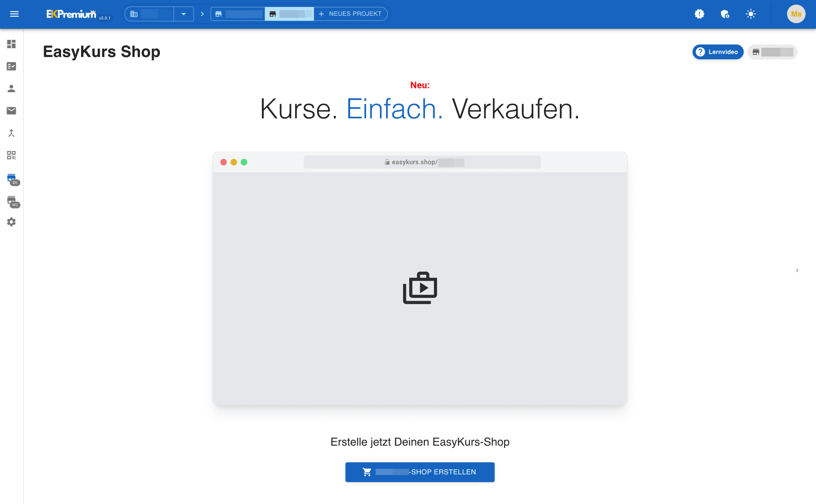The height and width of the screenshot is (504, 816).
Task: Open the Dashboard panel icon
Action: coord(11,44)
